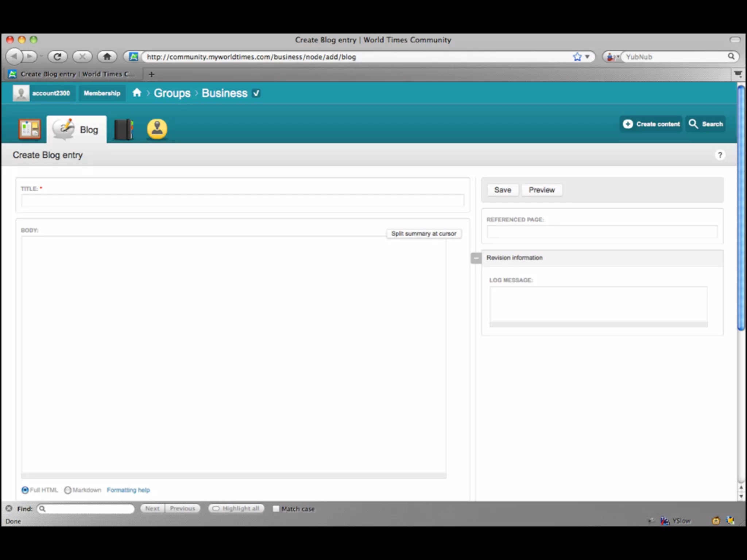The image size is (747, 560).
Task: Select Full HTML input format
Action: click(x=25, y=490)
